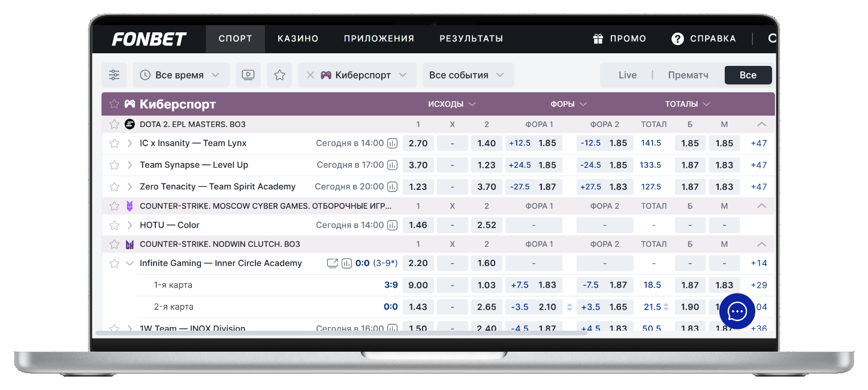Favorite Moscow Cyber Games league star
This screenshot has height=390, width=868.
tap(114, 206)
